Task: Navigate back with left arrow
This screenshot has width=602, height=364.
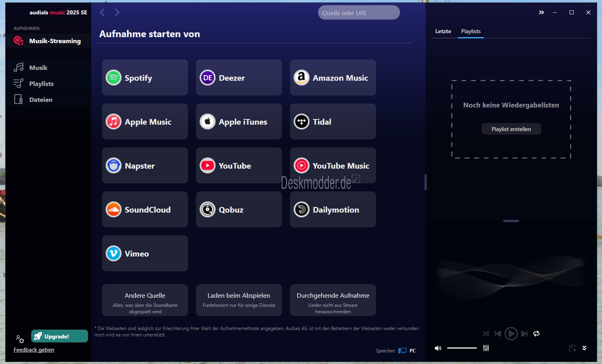Action: tap(102, 12)
